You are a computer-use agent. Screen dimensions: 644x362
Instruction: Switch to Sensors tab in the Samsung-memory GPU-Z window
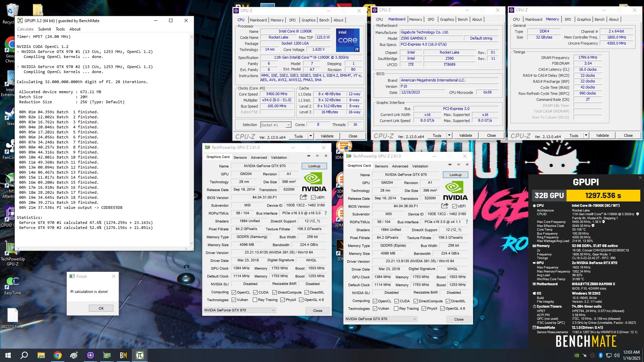240,157
